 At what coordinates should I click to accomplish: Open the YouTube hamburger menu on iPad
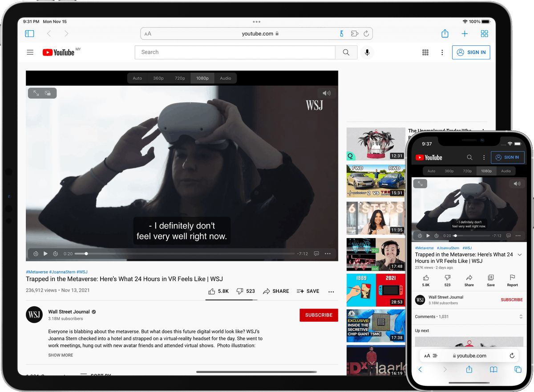30,52
